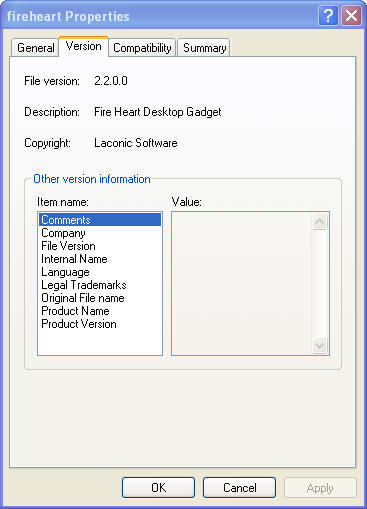
Task: Click the description Fire Heart Desktop Gadget
Action: tap(158, 112)
